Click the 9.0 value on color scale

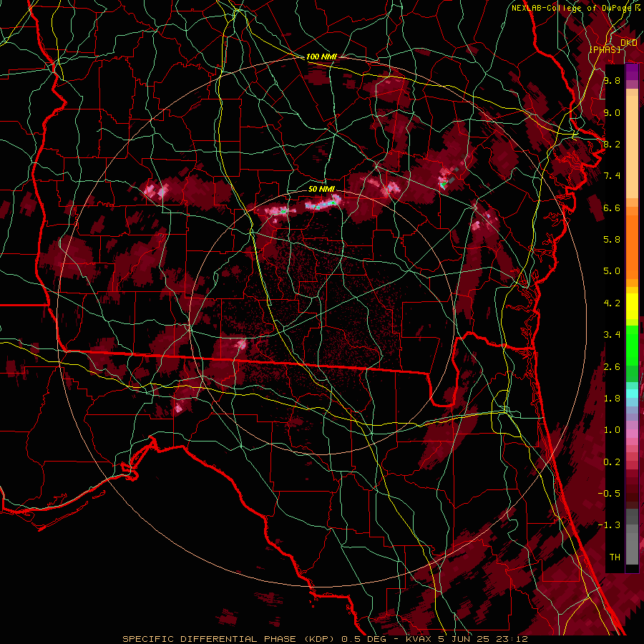612,112
